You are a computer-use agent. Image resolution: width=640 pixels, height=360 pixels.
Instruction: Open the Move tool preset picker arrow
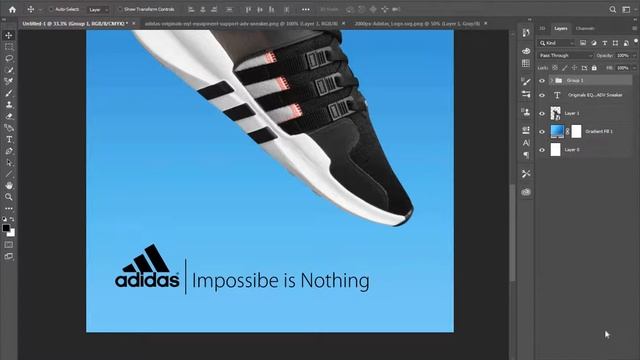[x=40, y=9]
